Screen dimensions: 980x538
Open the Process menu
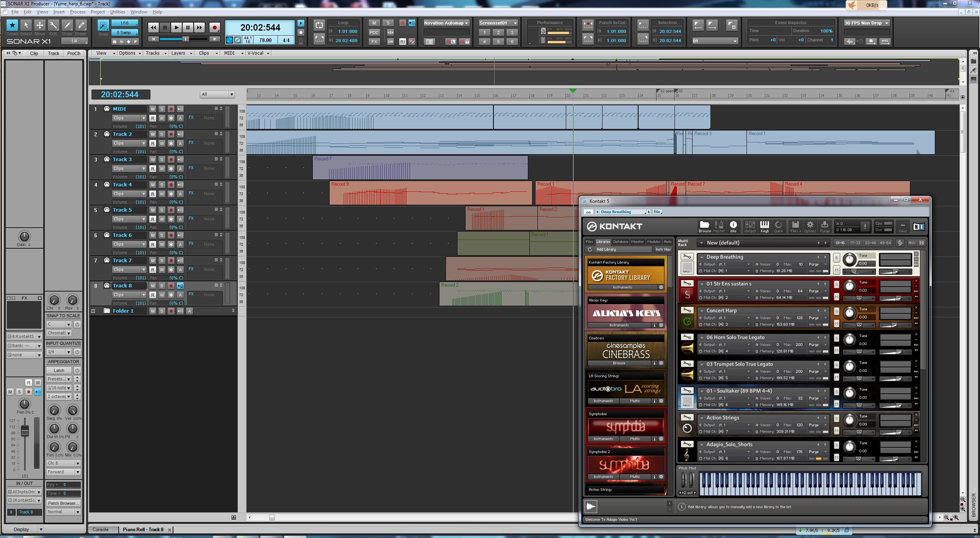pyautogui.click(x=77, y=12)
